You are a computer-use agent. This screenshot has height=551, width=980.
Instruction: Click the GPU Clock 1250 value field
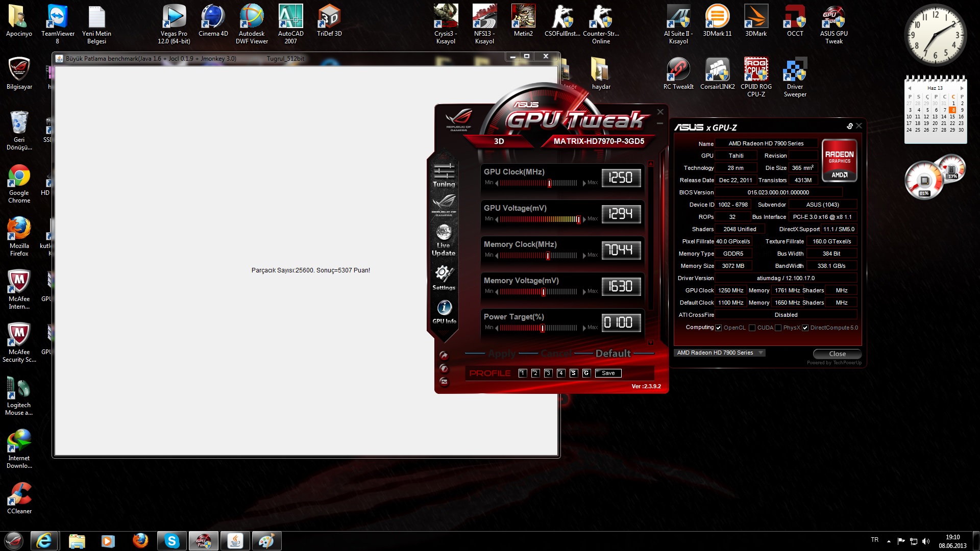point(621,178)
